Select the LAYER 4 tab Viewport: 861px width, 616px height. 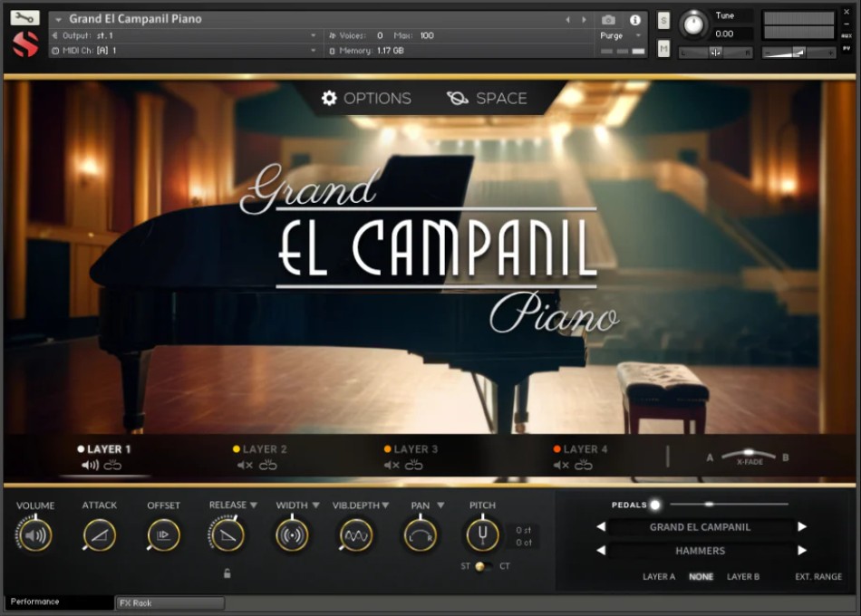coord(580,449)
